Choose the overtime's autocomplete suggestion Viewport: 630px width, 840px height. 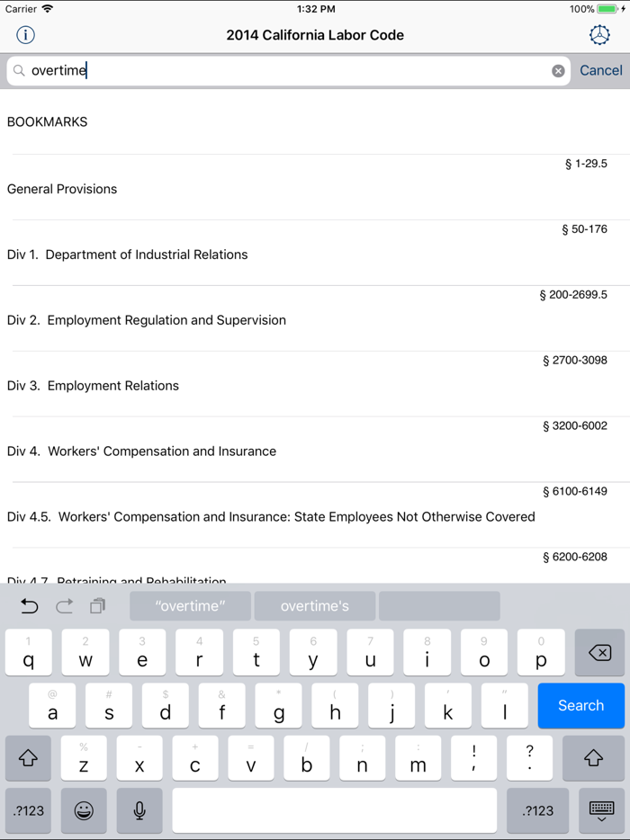(314, 606)
